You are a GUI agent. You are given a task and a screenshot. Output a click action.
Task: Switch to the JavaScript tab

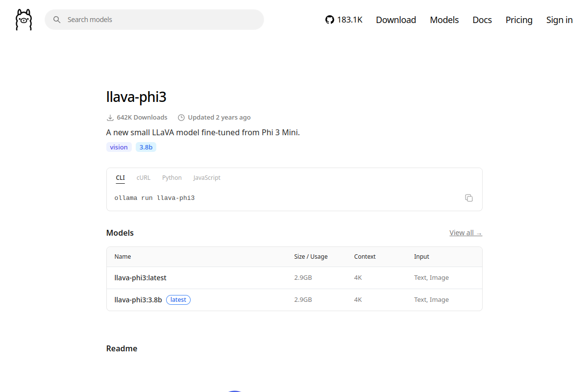tap(207, 178)
